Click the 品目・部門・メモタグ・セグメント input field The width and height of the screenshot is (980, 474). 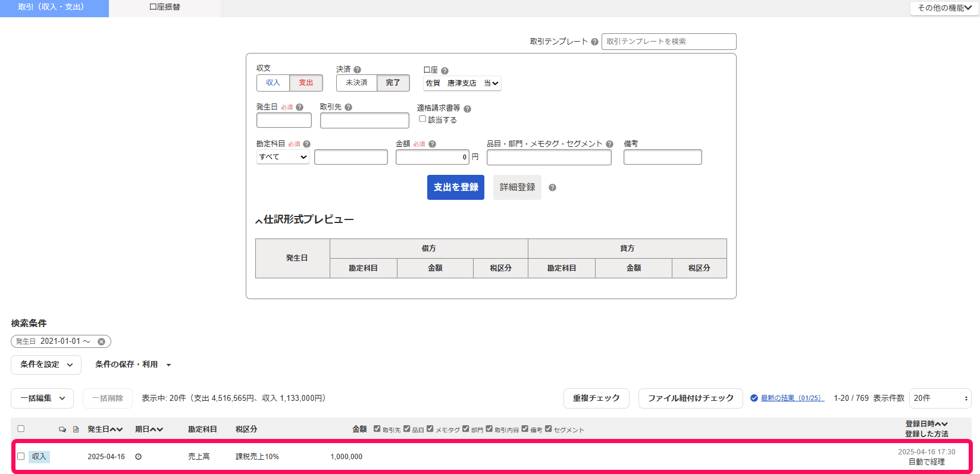click(549, 157)
